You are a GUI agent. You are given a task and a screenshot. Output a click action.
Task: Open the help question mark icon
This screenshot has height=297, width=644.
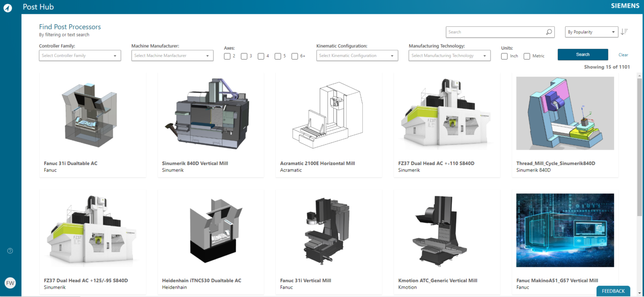pyautogui.click(x=10, y=250)
